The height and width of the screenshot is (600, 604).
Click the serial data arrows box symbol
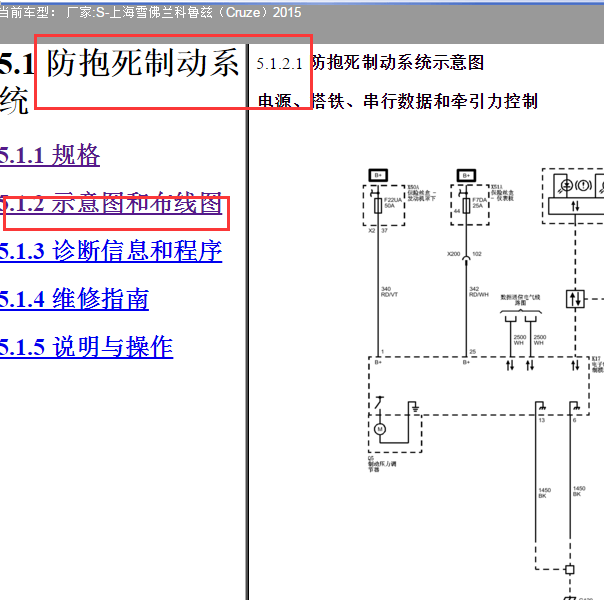point(575,299)
